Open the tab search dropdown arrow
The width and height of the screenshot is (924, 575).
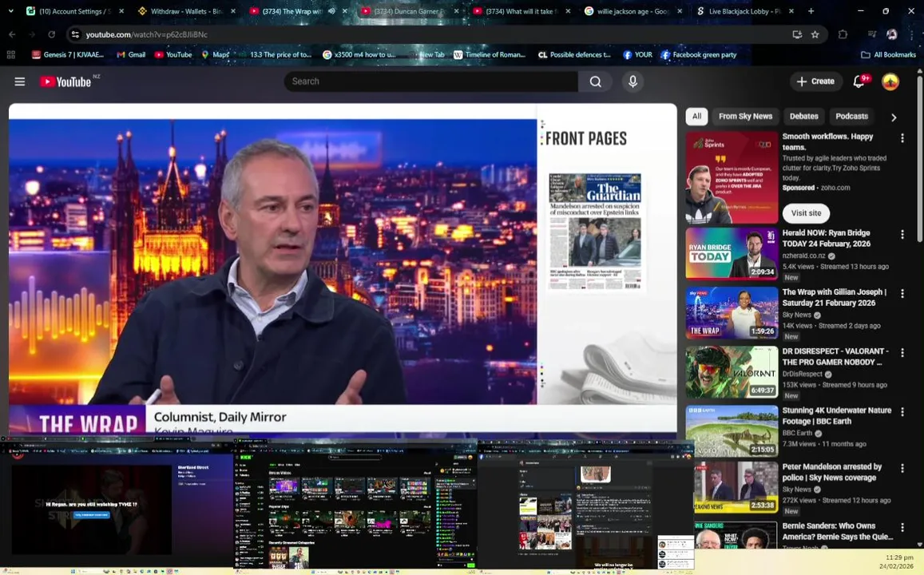pos(10,11)
